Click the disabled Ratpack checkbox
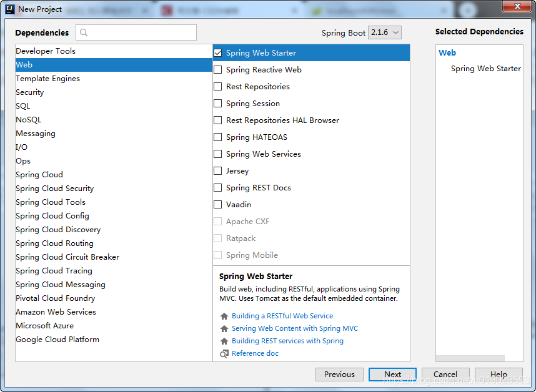Screen dimensions: 536x392 218,238
